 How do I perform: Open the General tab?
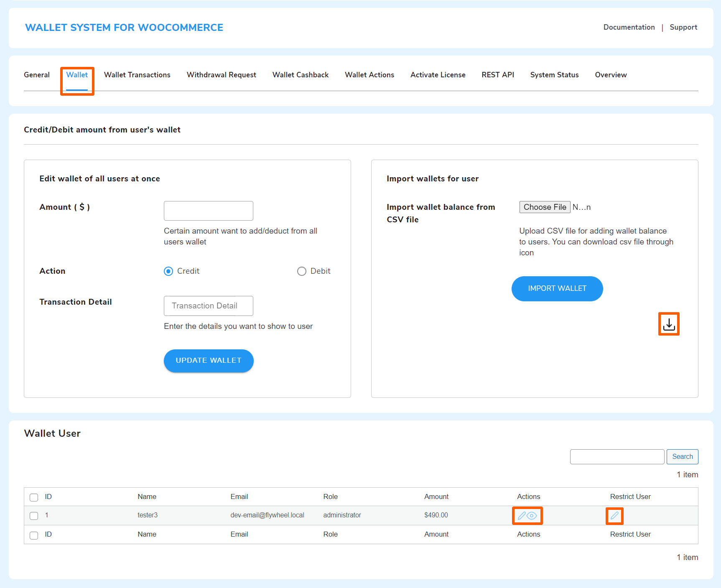point(37,75)
